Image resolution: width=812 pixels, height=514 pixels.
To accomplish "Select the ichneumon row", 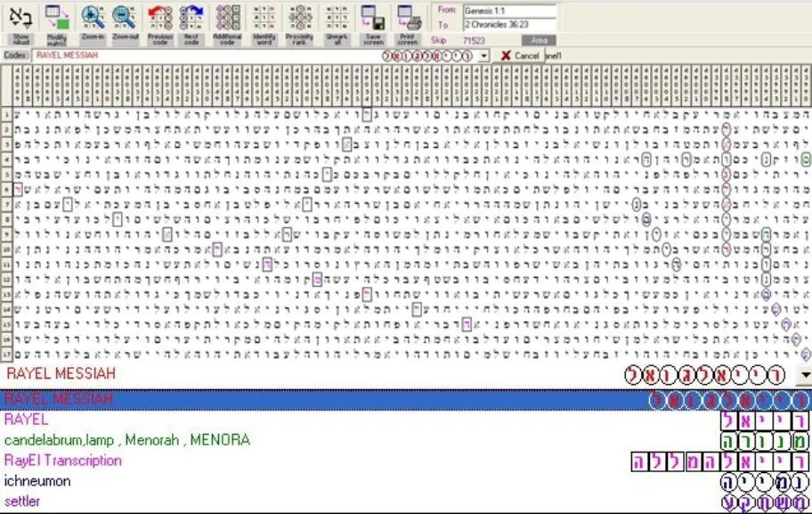I will pyautogui.click(x=406, y=481).
